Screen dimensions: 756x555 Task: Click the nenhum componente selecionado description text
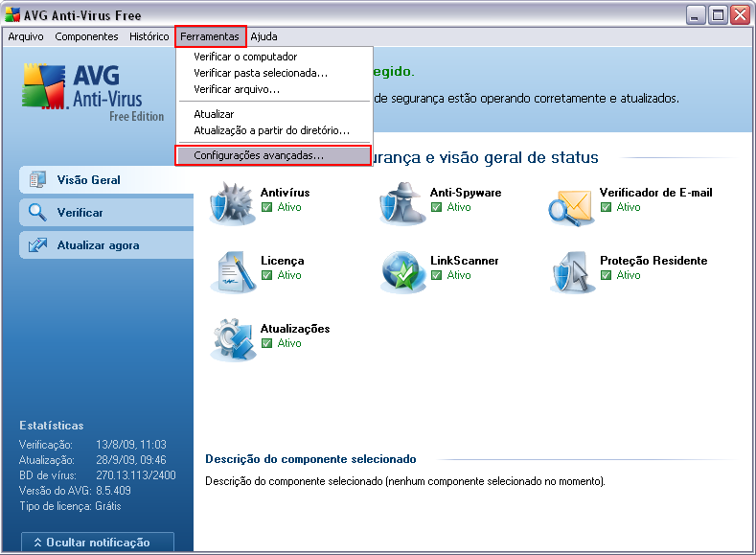(405, 481)
